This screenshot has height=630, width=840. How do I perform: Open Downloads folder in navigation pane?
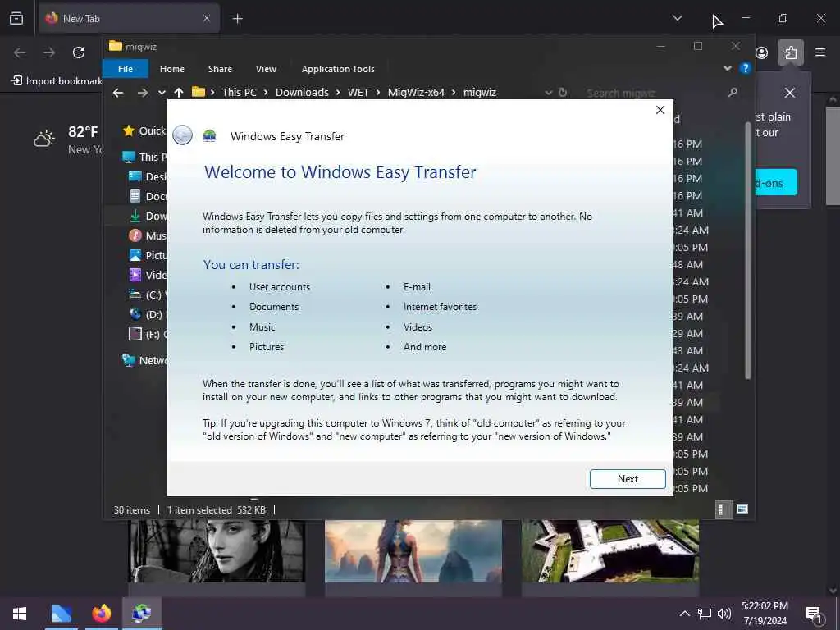[x=148, y=216]
